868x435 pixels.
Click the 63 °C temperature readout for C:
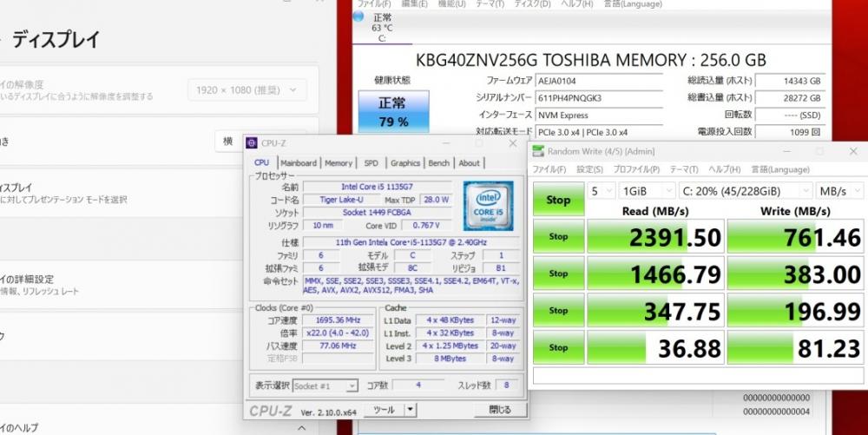coord(382,28)
